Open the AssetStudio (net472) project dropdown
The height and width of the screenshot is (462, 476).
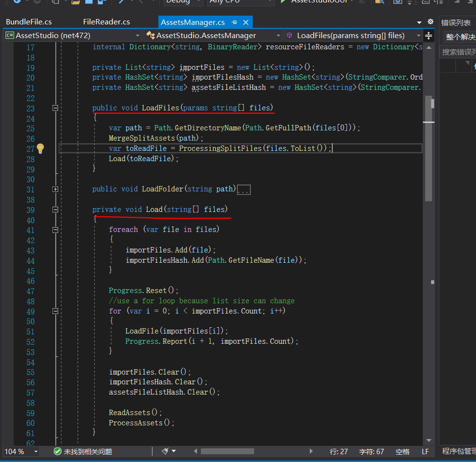pos(72,36)
